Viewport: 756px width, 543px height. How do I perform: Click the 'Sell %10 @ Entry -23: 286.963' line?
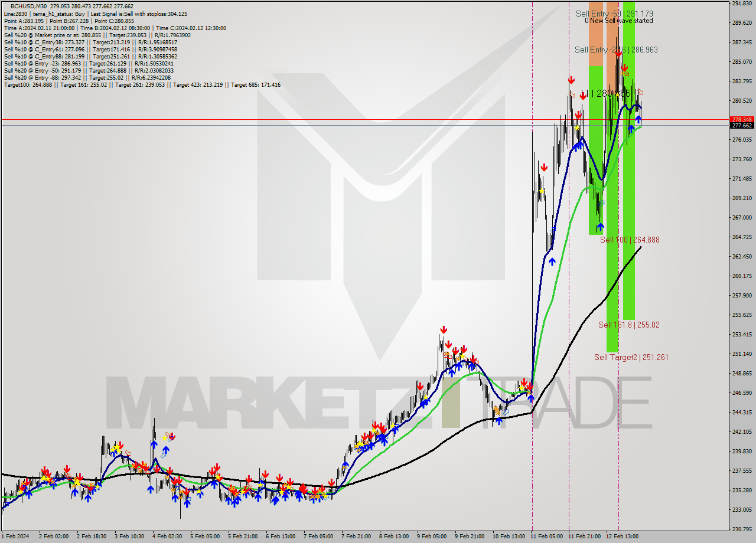89,63
